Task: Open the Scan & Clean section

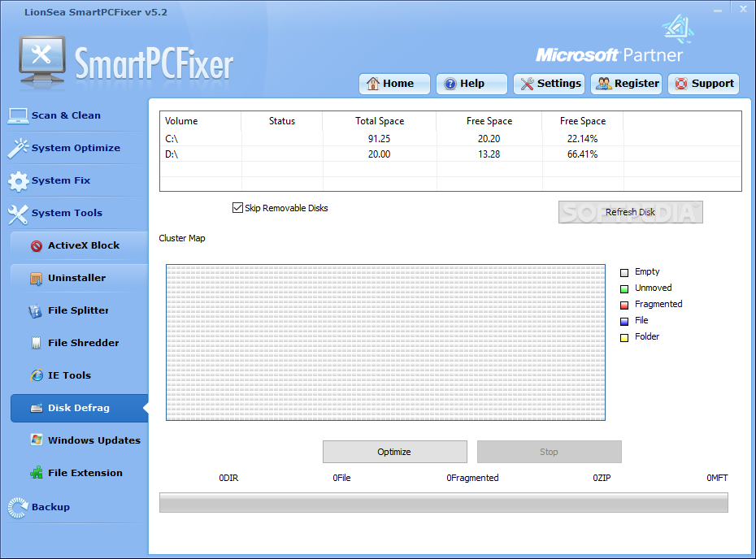Action: coord(66,115)
